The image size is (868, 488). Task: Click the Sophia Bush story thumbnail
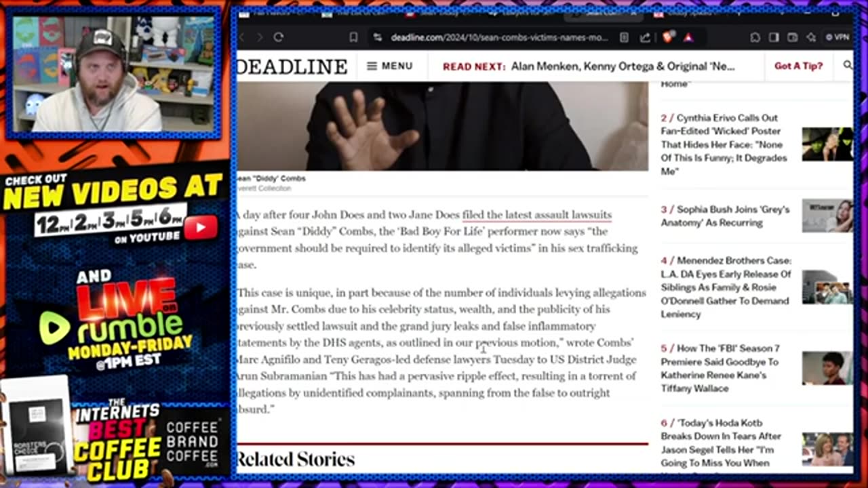(827, 216)
